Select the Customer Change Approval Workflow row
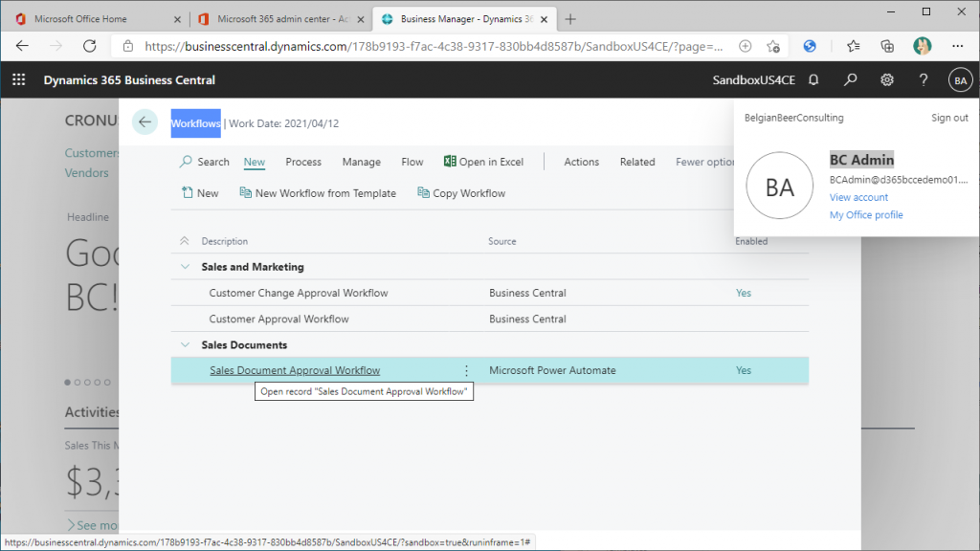The width and height of the screenshot is (980, 551). point(489,293)
